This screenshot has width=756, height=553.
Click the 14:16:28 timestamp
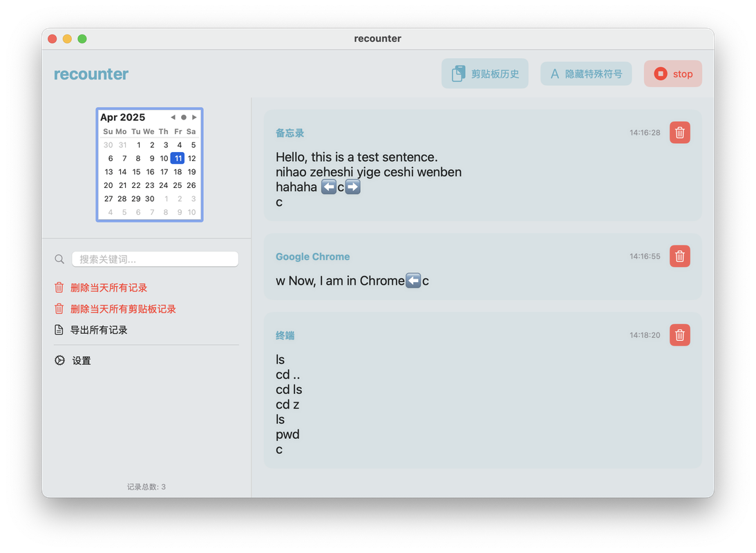(645, 133)
